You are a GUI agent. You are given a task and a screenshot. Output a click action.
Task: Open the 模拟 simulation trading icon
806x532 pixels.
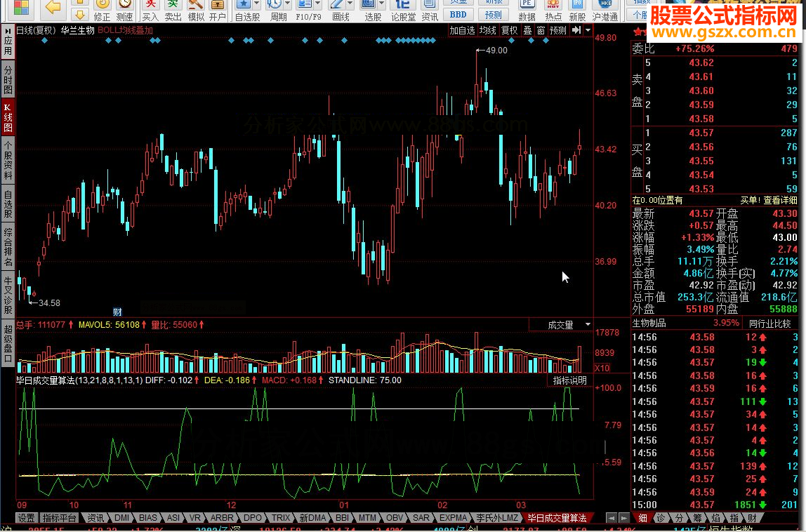click(195, 11)
